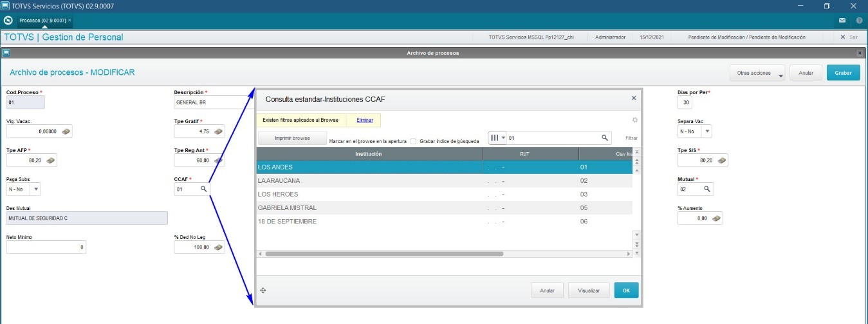868x324 pixels.
Task: Click the 15/12/2021 date in header
Action: [x=652, y=37]
